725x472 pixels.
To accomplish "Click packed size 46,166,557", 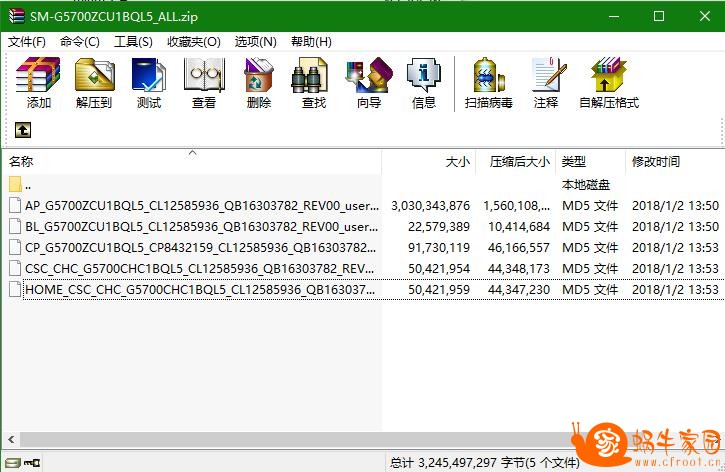I will 519,248.
